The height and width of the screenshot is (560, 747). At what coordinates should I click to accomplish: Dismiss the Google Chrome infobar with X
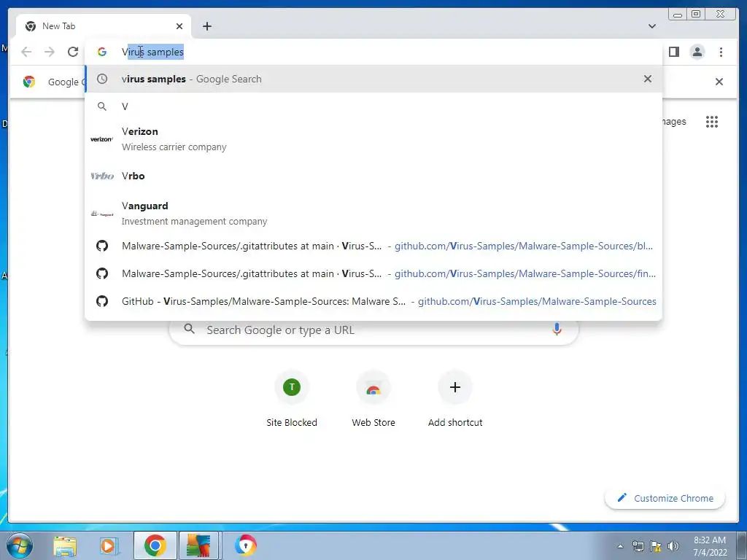tap(719, 82)
